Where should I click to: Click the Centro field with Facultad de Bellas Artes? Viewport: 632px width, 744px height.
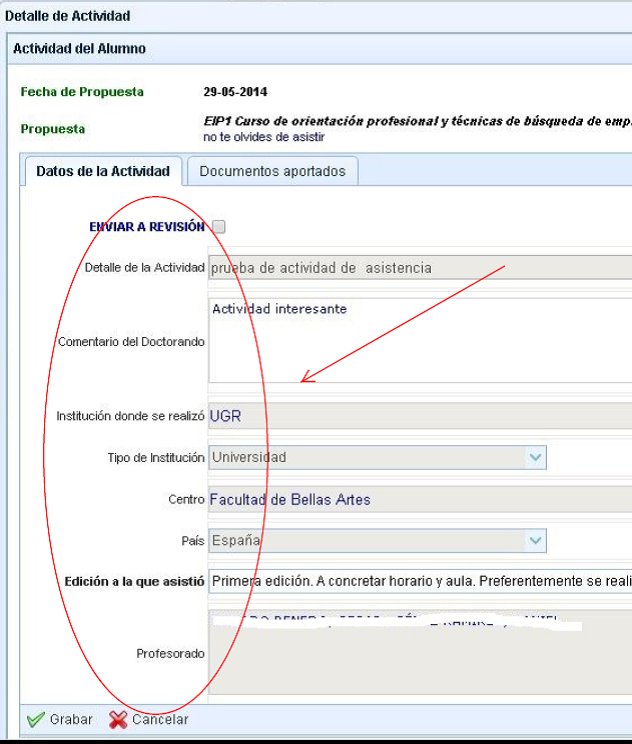tap(420, 500)
